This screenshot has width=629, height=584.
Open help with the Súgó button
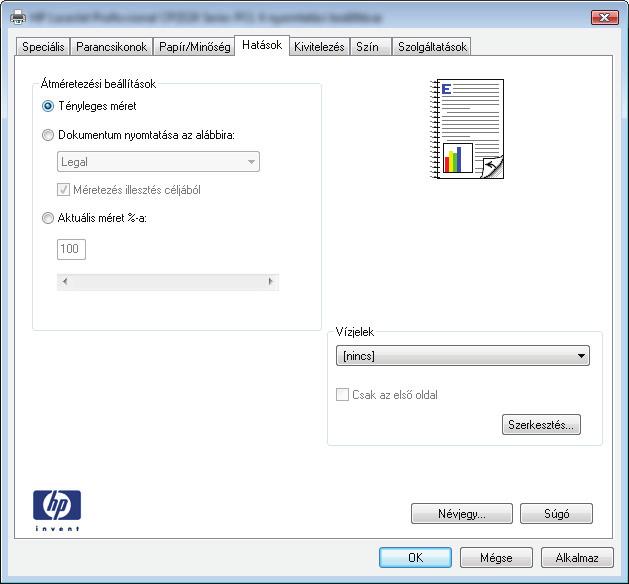556,514
